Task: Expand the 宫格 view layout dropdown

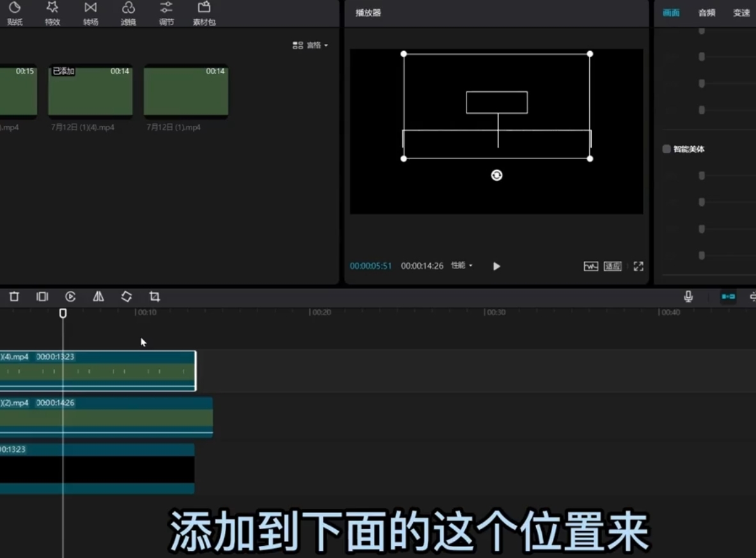Action: [x=311, y=45]
